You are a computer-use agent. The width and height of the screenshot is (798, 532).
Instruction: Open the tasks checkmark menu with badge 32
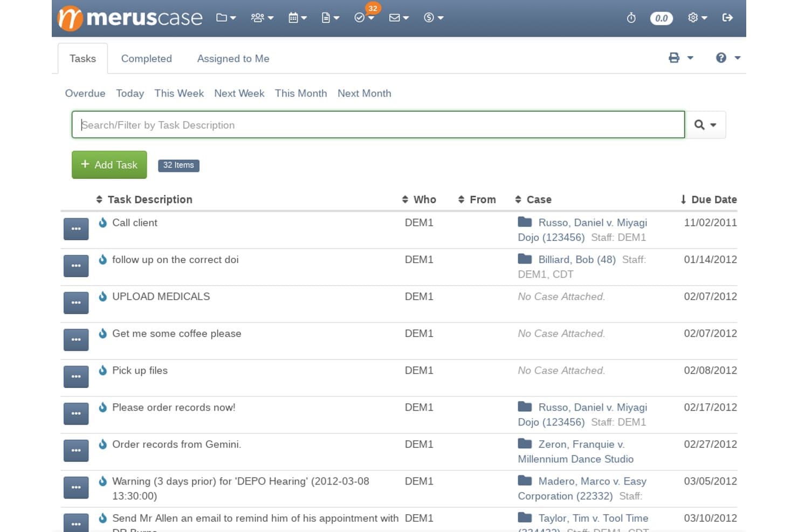tap(364, 17)
